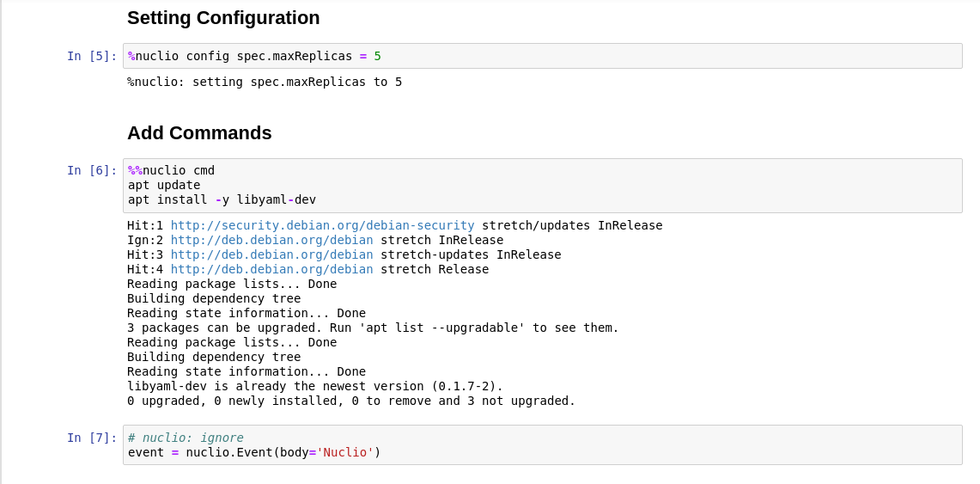The image size is (980, 484).
Task: Click the '# nuclio: ignore' comment
Action: coord(186,438)
